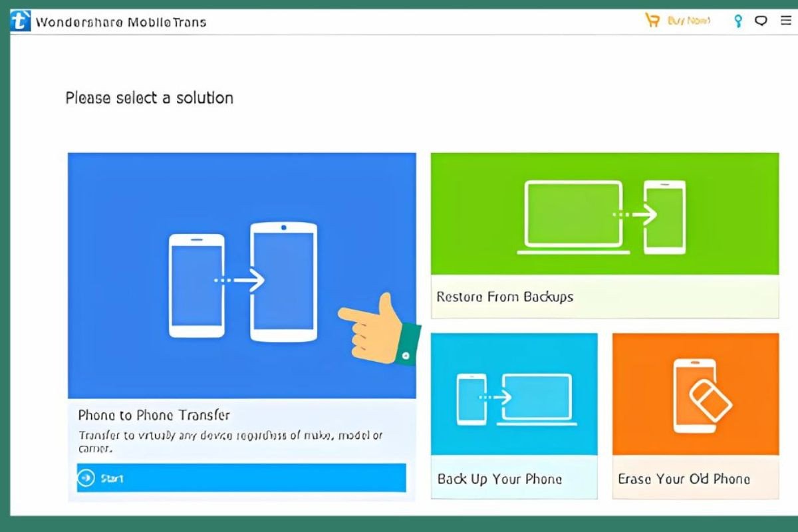Open registration via the key icon
This screenshot has height=532, width=798.
[737, 21]
